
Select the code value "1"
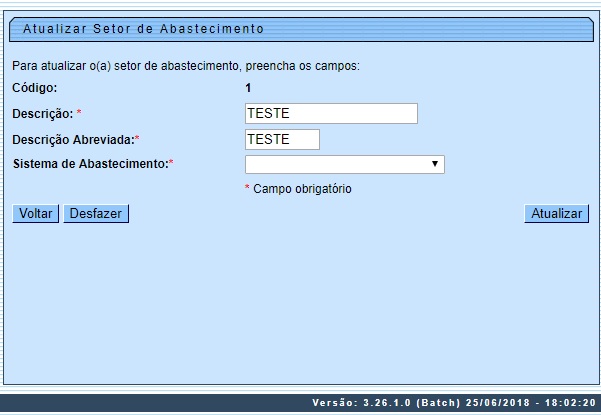click(x=248, y=88)
